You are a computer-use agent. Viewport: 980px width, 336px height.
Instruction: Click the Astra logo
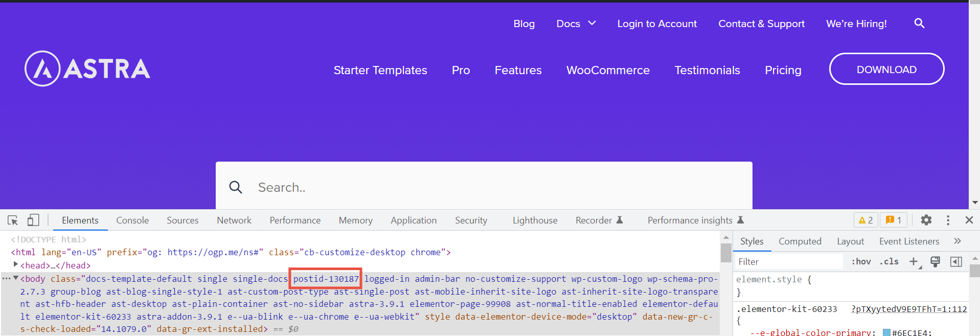pyautogui.click(x=87, y=69)
